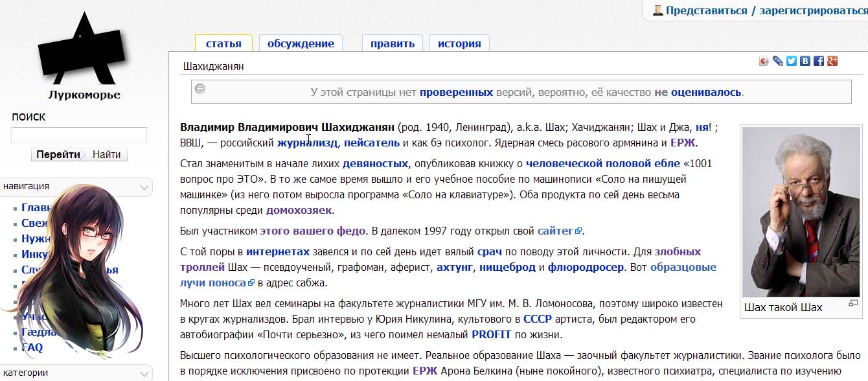Click the audio playback icon above the article

pos(763,60)
